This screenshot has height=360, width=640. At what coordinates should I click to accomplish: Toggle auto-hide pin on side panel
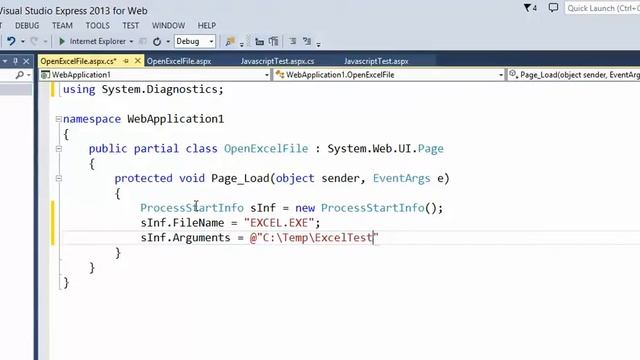coord(16,61)
